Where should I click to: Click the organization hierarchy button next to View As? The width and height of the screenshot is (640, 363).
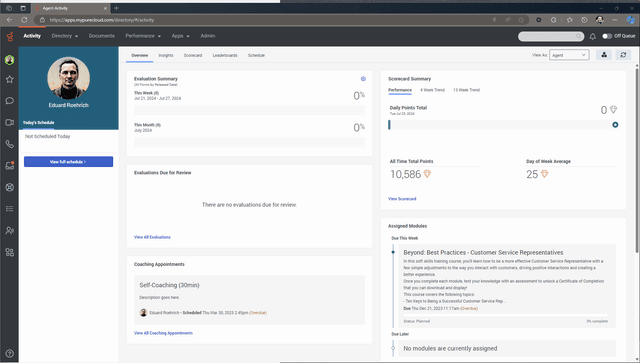[x=604, y=55]
